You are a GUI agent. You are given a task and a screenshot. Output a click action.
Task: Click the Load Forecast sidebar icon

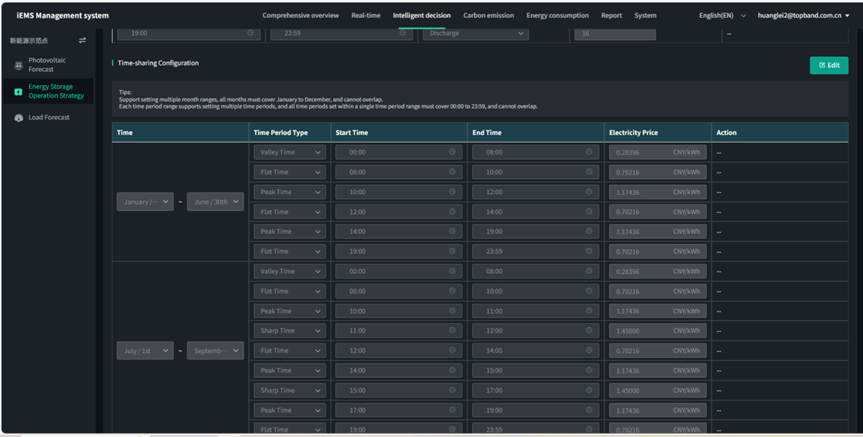(18, 118)
